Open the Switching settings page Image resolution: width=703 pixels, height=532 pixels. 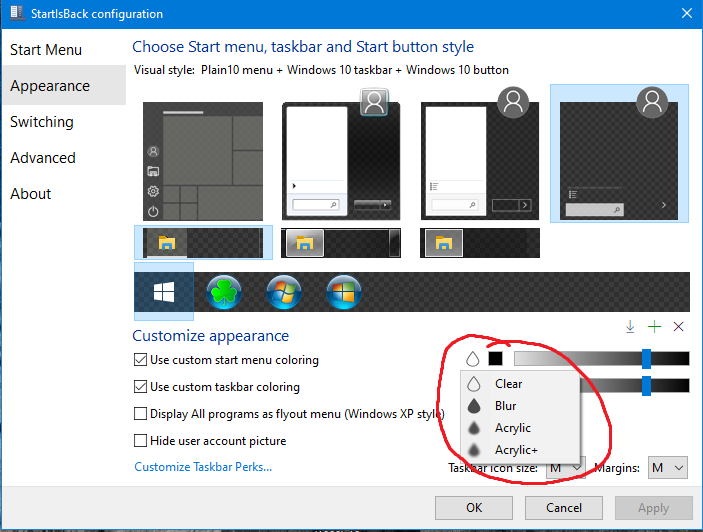tap(64, 122)
